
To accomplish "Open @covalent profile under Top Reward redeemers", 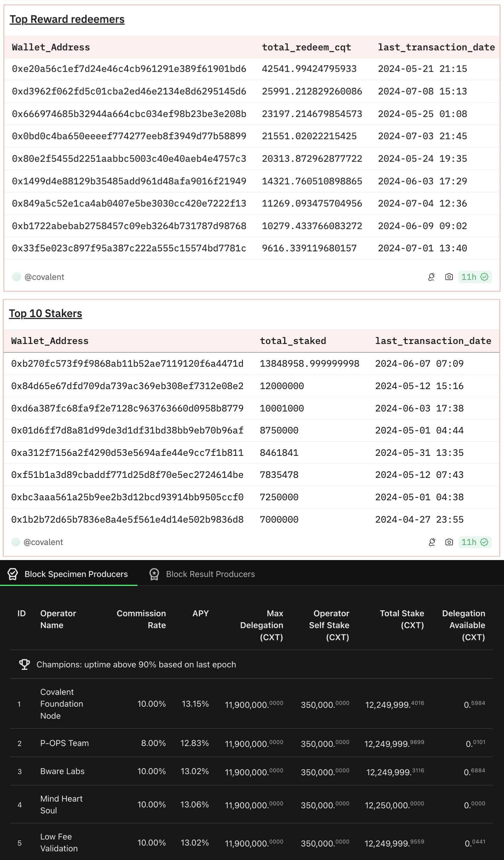I will [44, 277].
